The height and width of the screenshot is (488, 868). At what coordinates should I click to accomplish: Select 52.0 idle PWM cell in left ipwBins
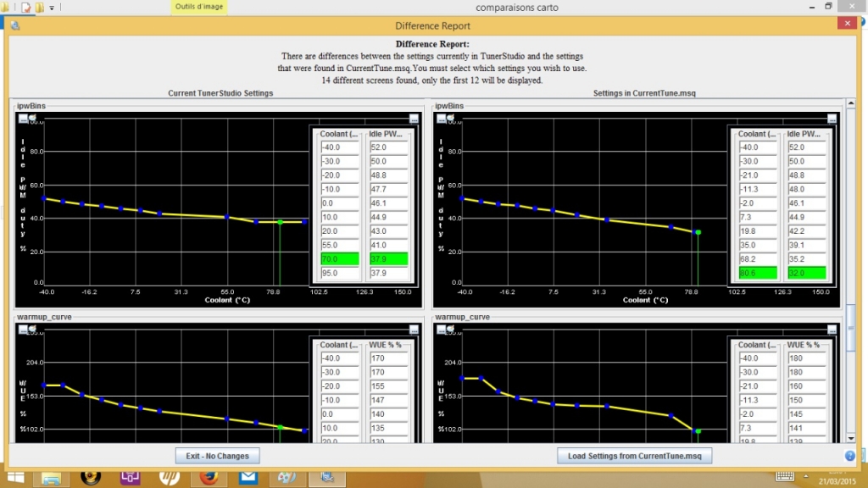(x=388, y=147)
